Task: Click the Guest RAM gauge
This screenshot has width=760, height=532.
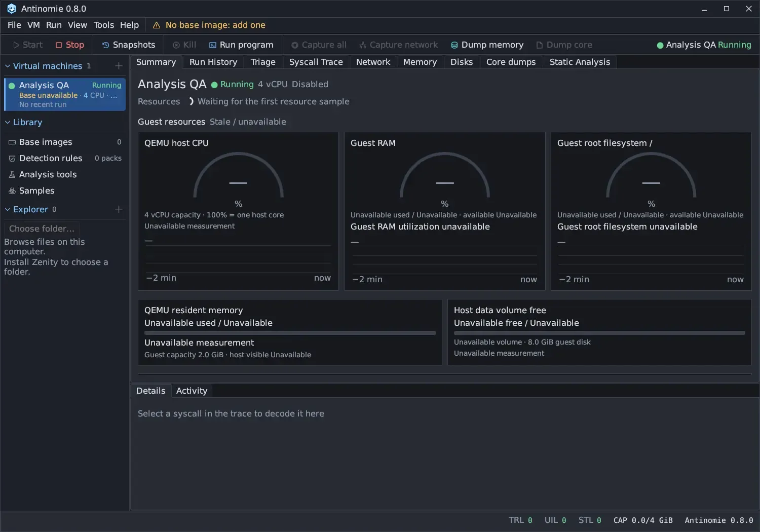Action: coord(444,176)
